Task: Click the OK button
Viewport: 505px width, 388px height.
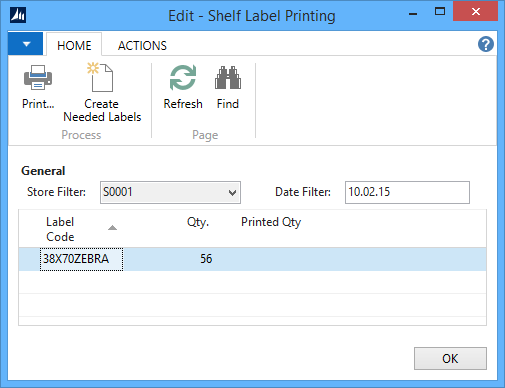Action: [x=450, y=358]
